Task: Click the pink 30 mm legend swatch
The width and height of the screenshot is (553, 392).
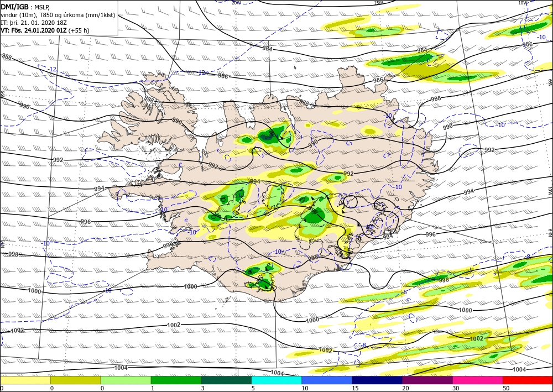Action: pos(478,380)
